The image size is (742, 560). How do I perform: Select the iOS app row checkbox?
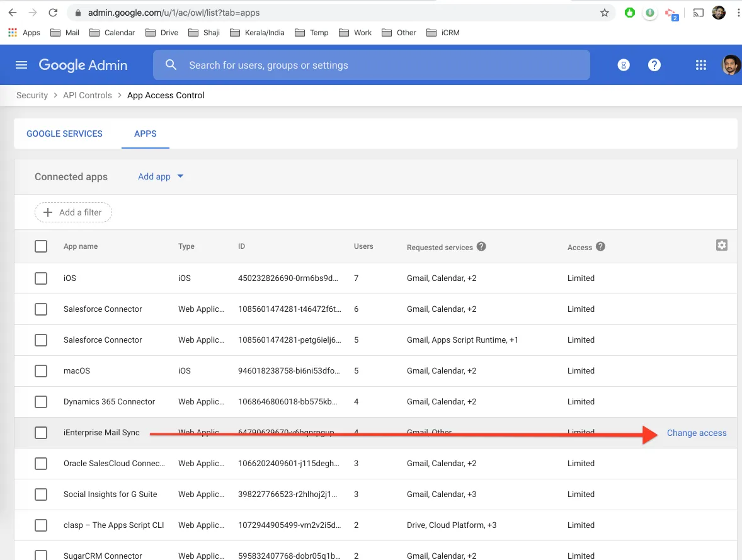41,278
